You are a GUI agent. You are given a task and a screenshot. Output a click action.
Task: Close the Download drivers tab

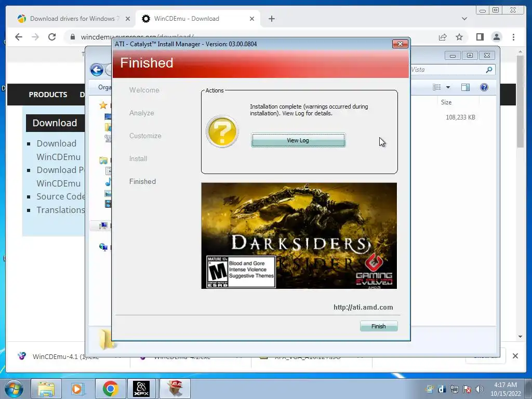pyautogui.click(x=128, y=19)
